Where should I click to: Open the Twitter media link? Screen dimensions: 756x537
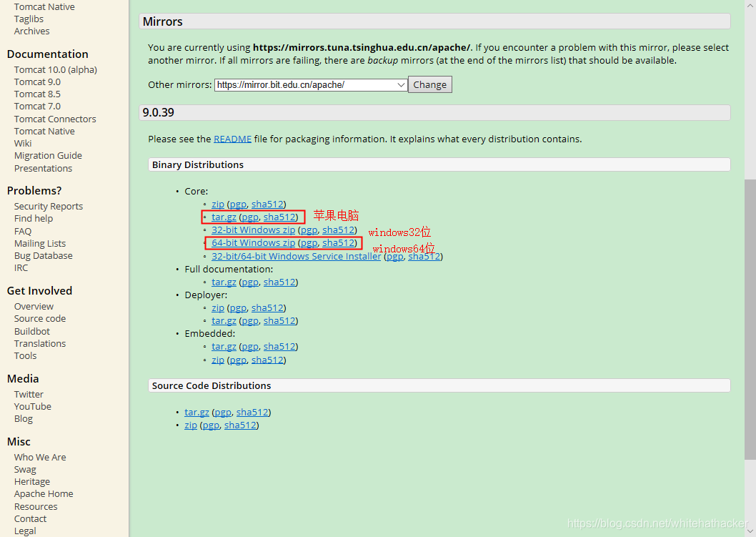[x=29, y=394]
